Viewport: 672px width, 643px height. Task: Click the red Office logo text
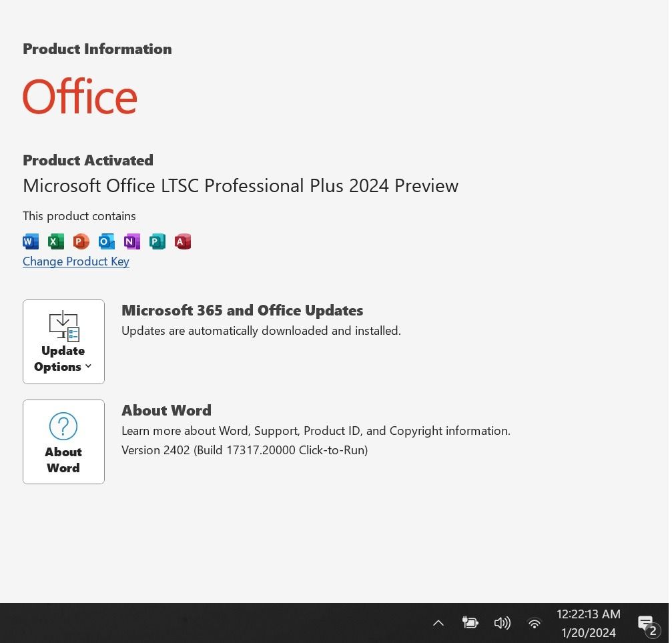pyautogui.click(x=79, y=97)
